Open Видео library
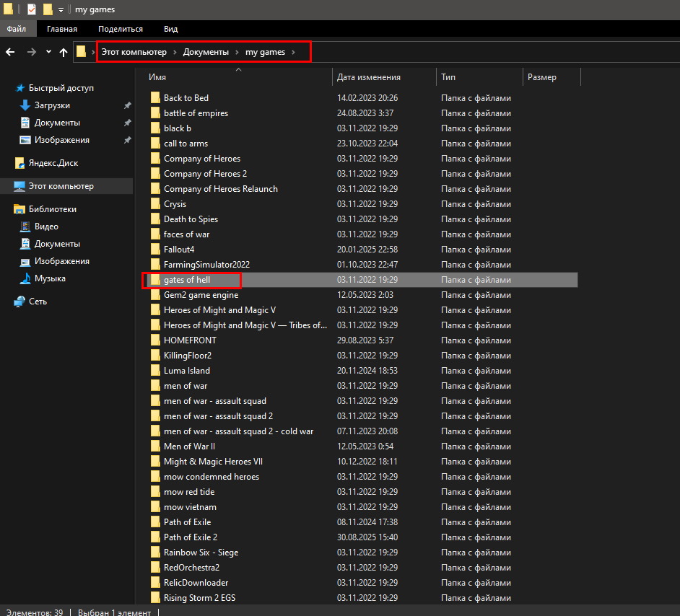The width and height of the screenshot is (680, 616). [46, 226]
